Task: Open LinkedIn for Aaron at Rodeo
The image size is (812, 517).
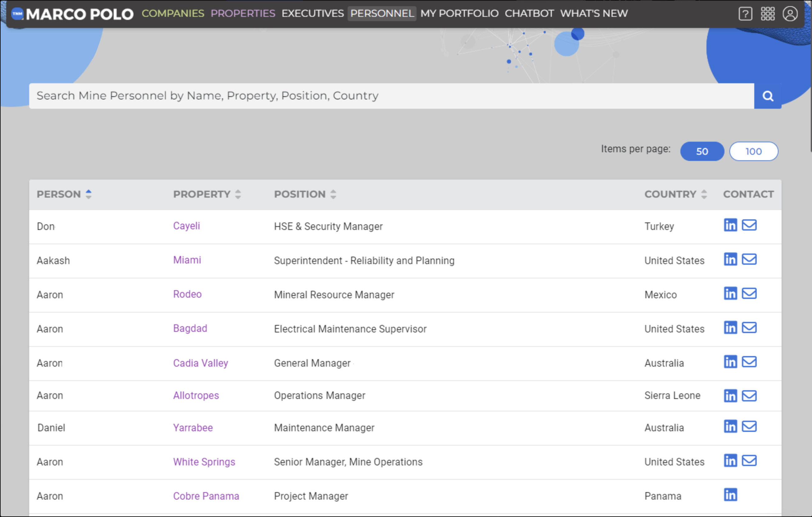Action: (x=730, y=293)
